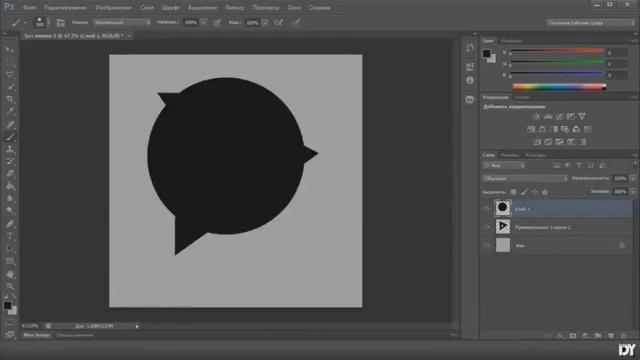
Task: Hide the Фон background layer
Action: point(486,245)
